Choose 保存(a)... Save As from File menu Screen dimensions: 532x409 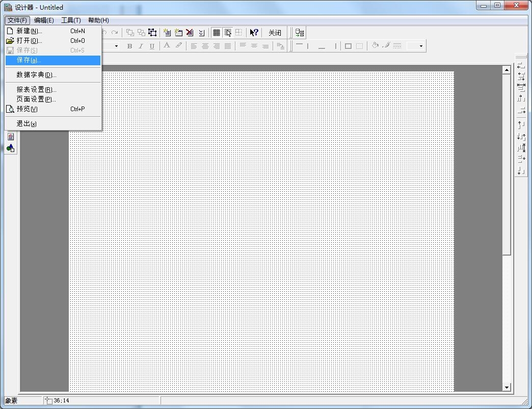[x=29, y=60]
